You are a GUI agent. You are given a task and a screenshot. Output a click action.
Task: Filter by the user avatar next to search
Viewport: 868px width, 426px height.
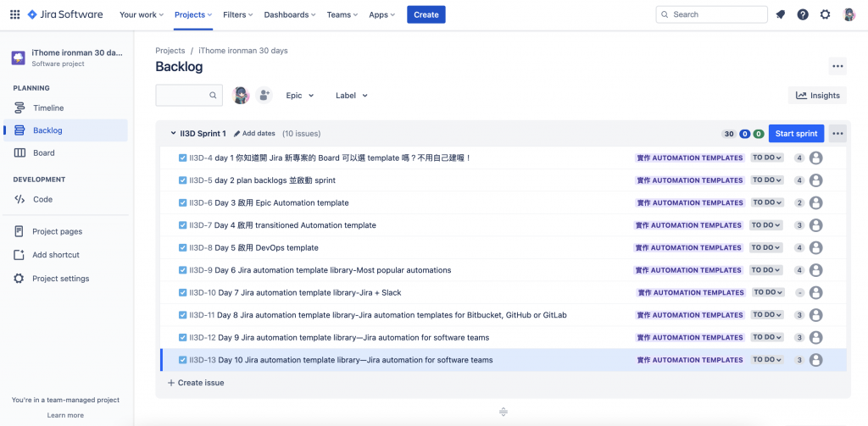tap(241, 95)
